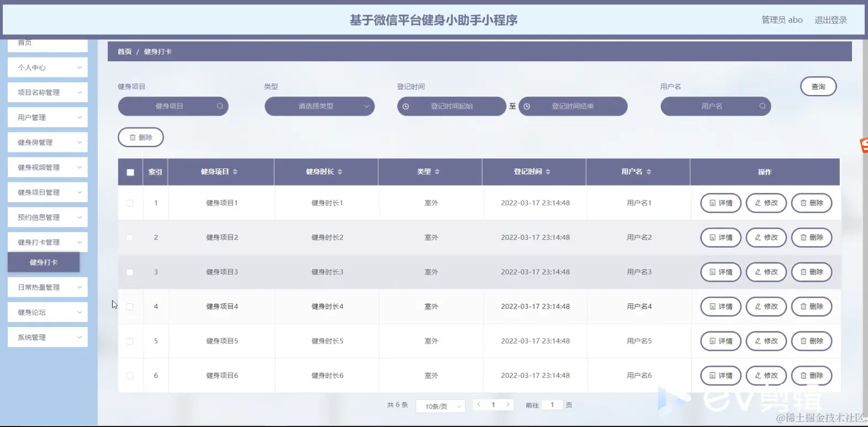Screen dimensions: 868x427
Task: Check the checkbox for row 4
Action: pos(130,307)
